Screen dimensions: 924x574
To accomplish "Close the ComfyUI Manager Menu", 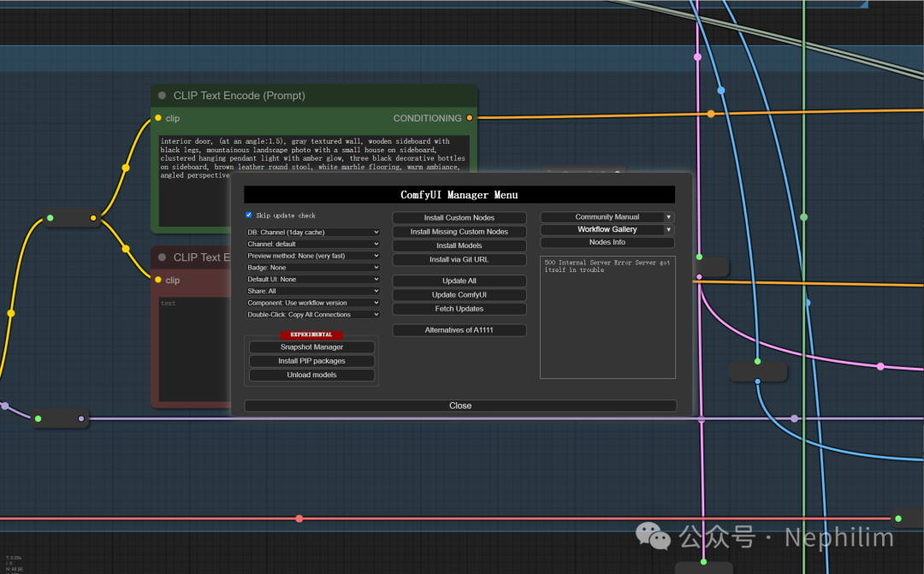I will point(460,405).
